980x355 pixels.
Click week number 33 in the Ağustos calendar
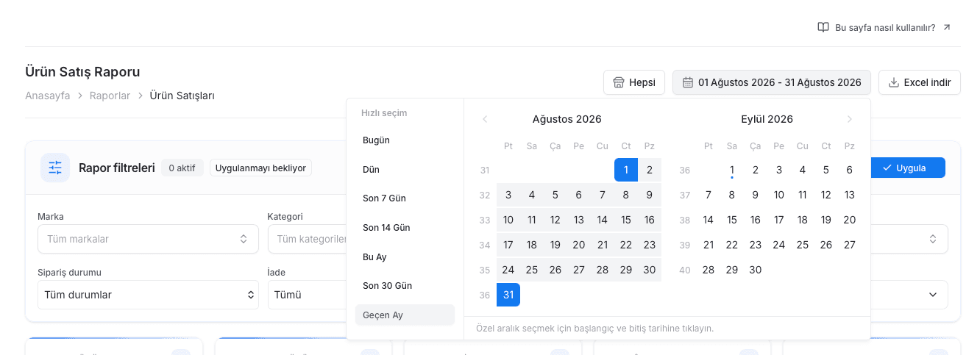(485, 220)
